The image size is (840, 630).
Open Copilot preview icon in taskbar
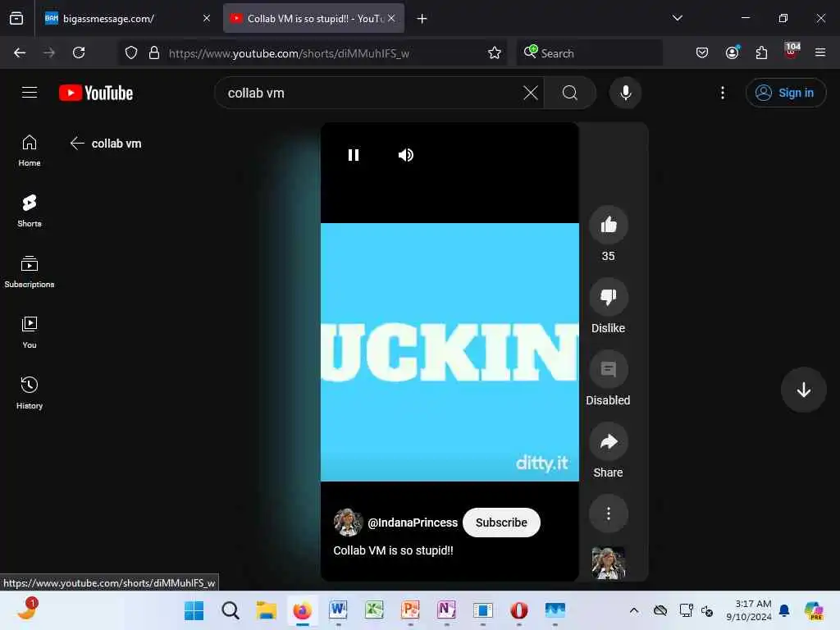click(815, 610)
